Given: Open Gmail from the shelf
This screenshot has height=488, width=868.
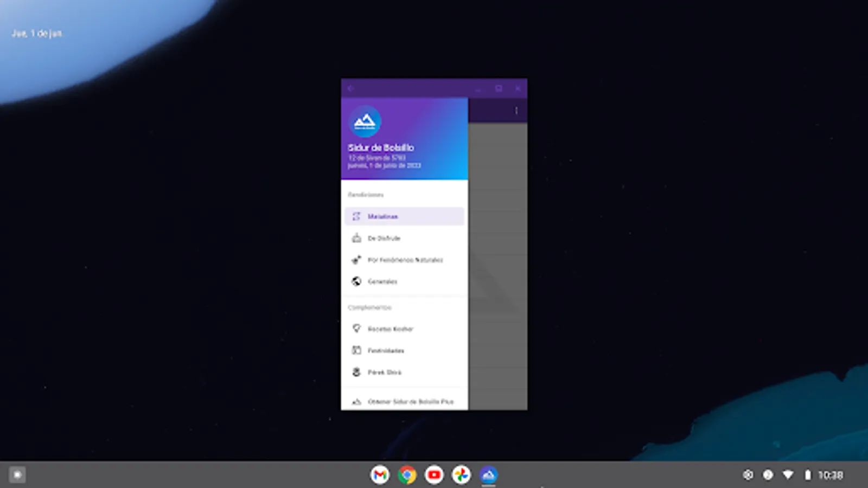Looking at the screenshot, I should pos(380,475).
